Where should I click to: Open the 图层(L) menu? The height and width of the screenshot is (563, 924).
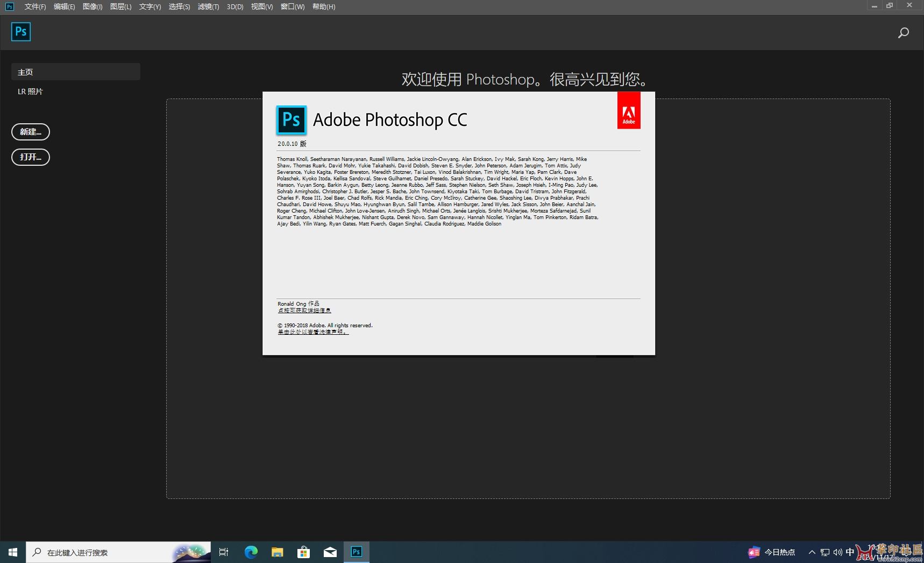[120, 6]
